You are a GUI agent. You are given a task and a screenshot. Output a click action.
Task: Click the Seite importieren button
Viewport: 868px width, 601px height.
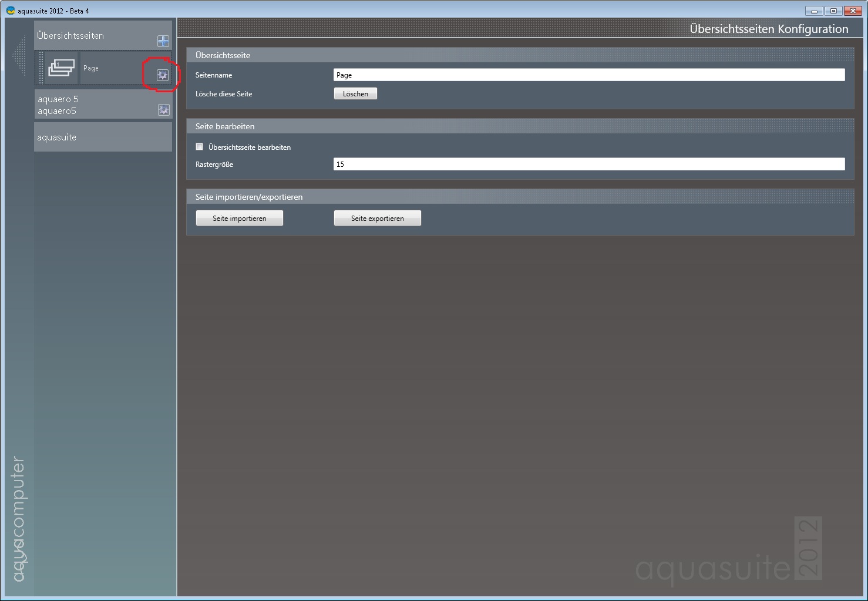[240, 219]
